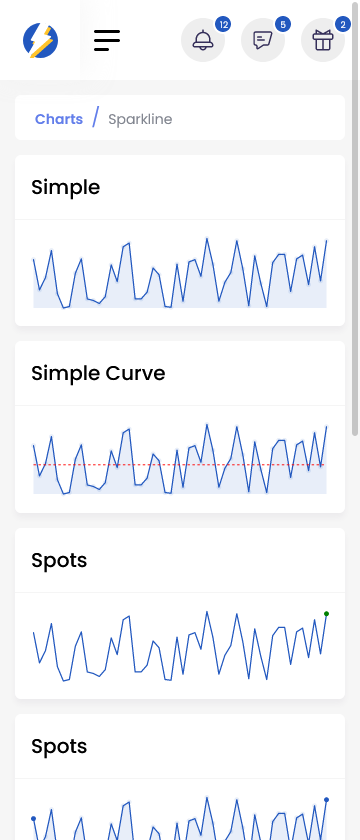360x840 pixels.
Task: Click the Simple card heading
Action: point(65,188)
